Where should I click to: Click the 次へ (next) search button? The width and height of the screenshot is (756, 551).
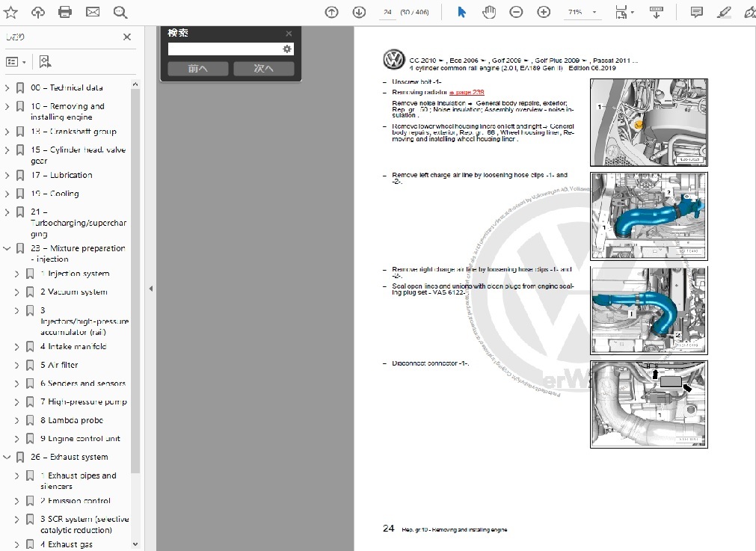pos(263,69)
